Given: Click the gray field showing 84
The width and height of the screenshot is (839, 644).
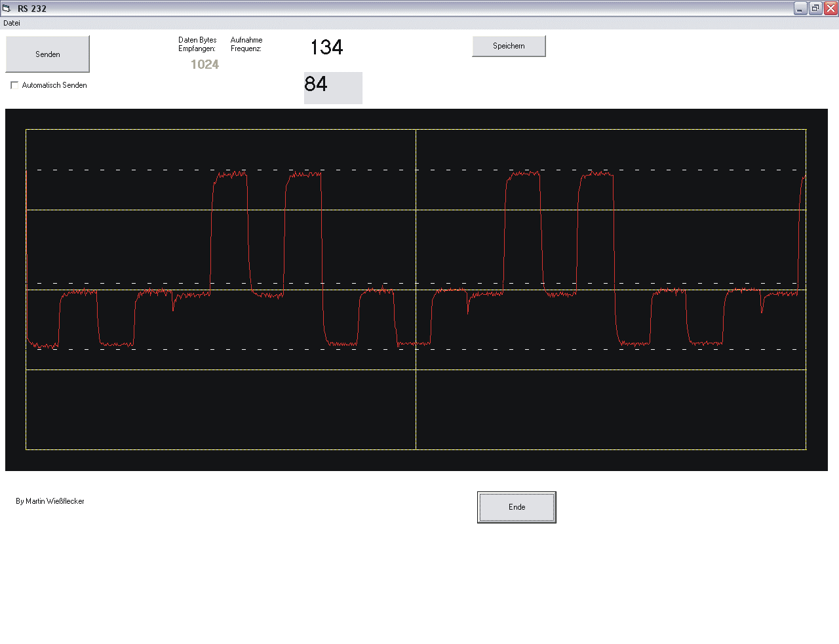Looking at the screenshot, I should click(333, 88).
